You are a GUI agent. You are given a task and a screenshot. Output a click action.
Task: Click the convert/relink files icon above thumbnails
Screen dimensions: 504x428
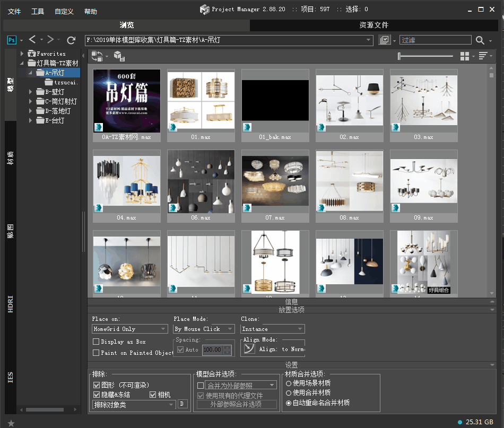pyautogui.click(x=97, y=56)
